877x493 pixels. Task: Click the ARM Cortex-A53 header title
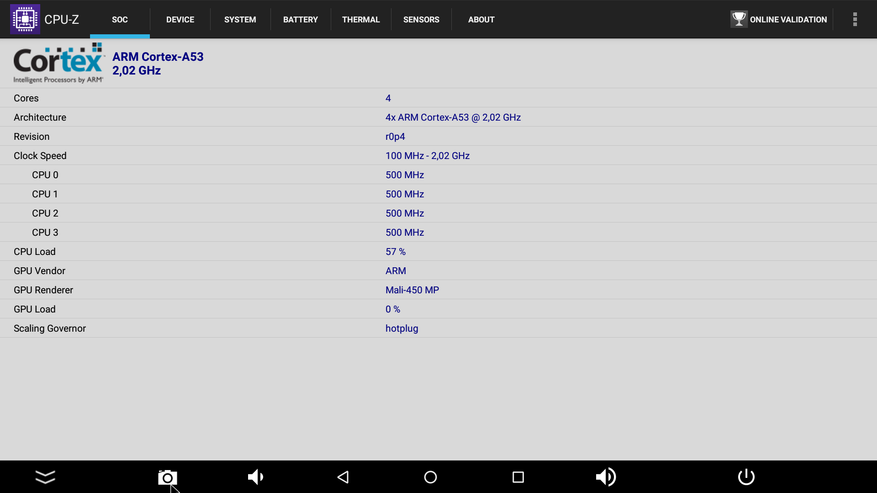[158, 57]
